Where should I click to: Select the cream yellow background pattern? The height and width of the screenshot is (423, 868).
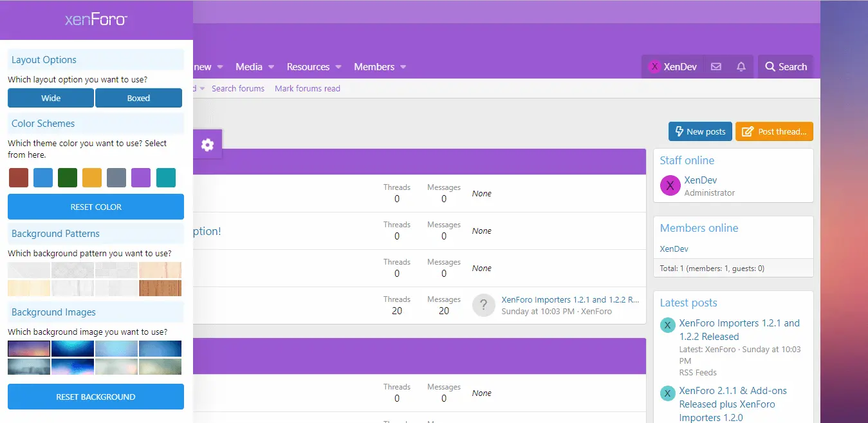coord(29,288)
